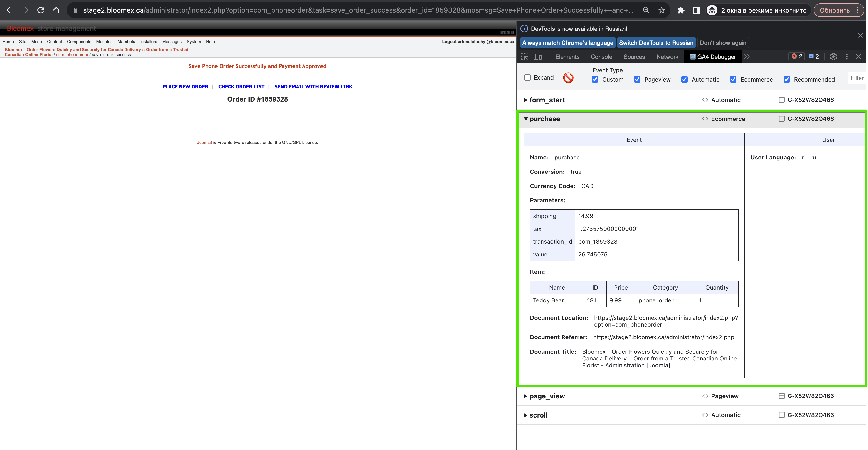Viewport: 868px width, 450px height.
Task: Expand the scroll event
Action: pyautogui.click(x=525, y=415)
